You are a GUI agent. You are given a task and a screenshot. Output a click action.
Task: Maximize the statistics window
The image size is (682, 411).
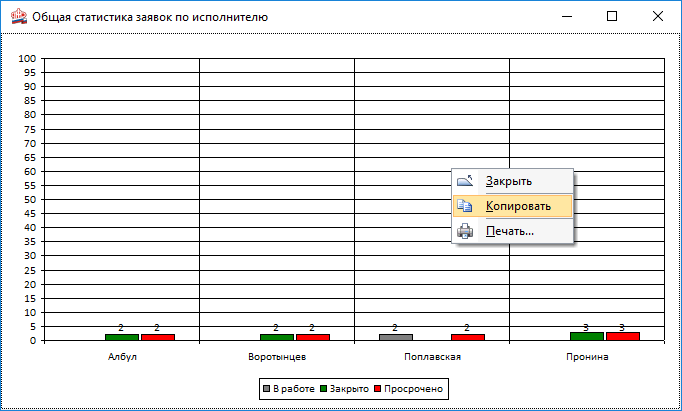(612, 16)
